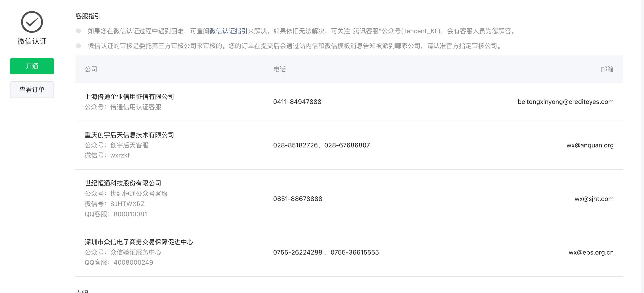Click email wx@anquan.org
644x293 pixels.
pyautogui.click(x=590, y=145)
